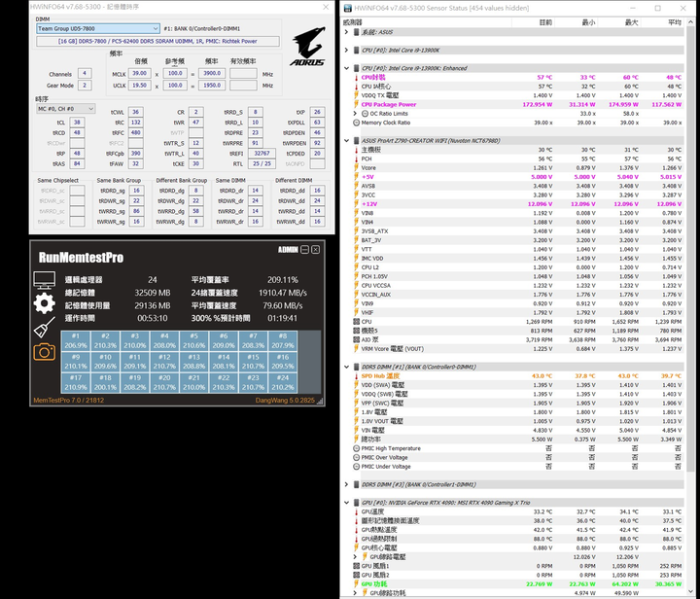Click thermometer icon of CPU封裝 row
The width and height of the screenshot is (700, 599).
point(356,77)
